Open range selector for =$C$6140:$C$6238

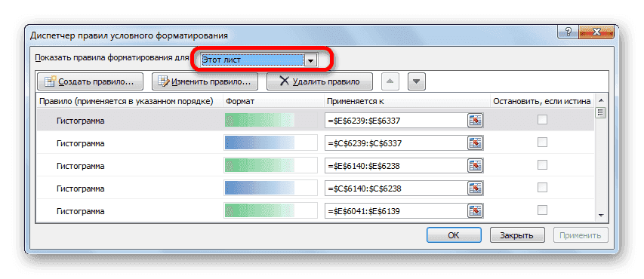coord(475,189)
